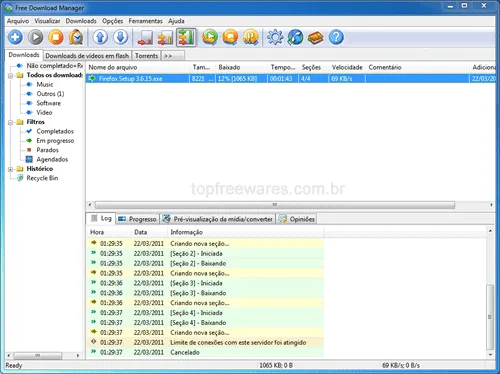500x374 pixels.
Task: Select the Software category
Action: (49, 103)
